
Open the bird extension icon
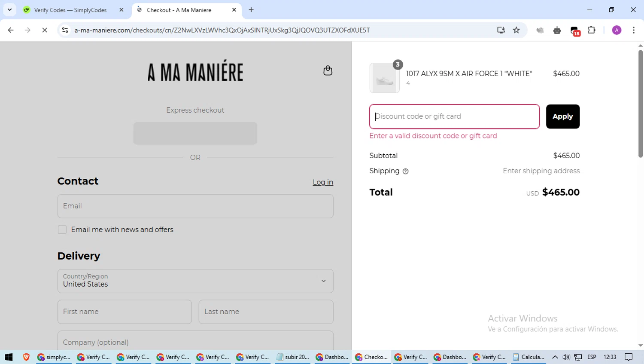point(540,30)
